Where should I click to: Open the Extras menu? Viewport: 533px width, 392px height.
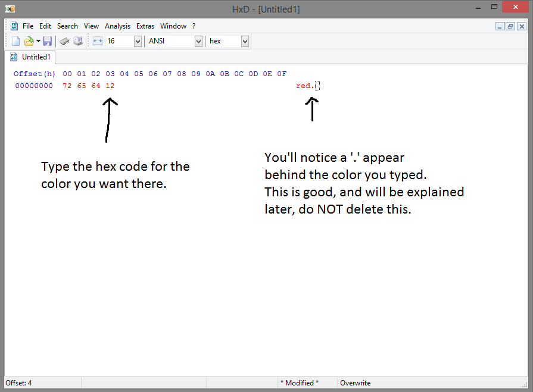[145, 26]
